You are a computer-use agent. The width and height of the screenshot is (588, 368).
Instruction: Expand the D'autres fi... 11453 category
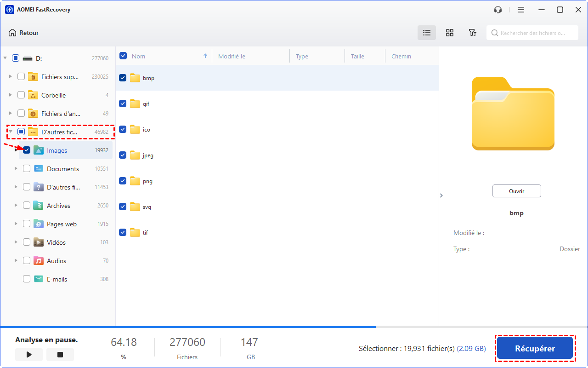[x=16, y=187]
